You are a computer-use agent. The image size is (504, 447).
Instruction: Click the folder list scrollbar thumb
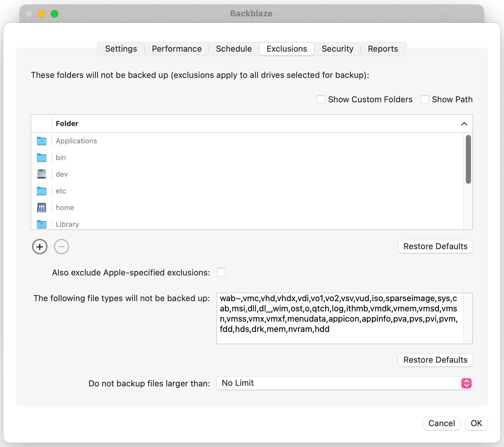(468, 159)
